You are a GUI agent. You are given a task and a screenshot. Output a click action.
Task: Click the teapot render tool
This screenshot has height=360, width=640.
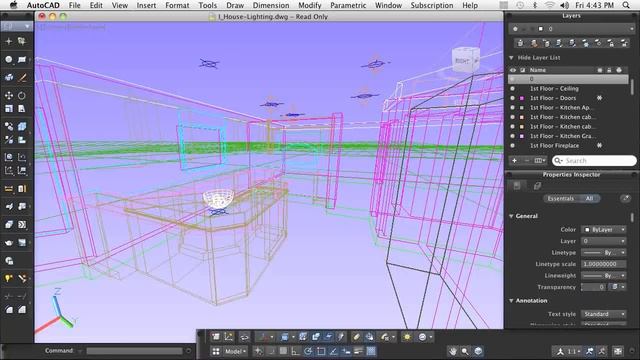coord(9,243)
